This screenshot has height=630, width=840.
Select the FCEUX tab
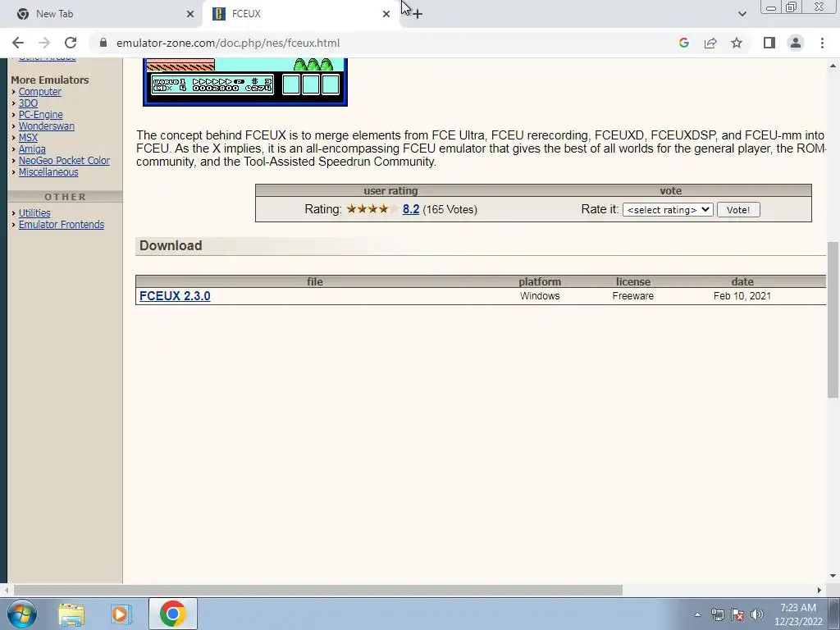[x=303, y=14]
